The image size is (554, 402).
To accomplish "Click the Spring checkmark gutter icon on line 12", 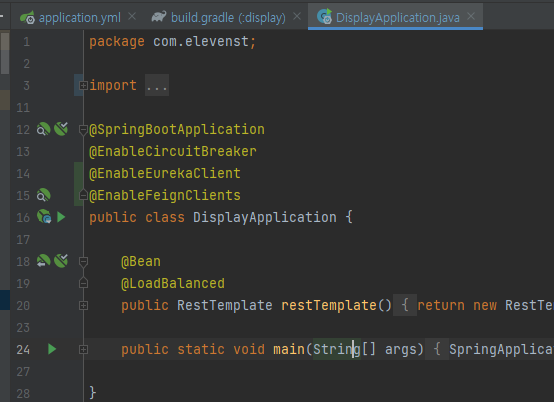I will pos(61,129).
